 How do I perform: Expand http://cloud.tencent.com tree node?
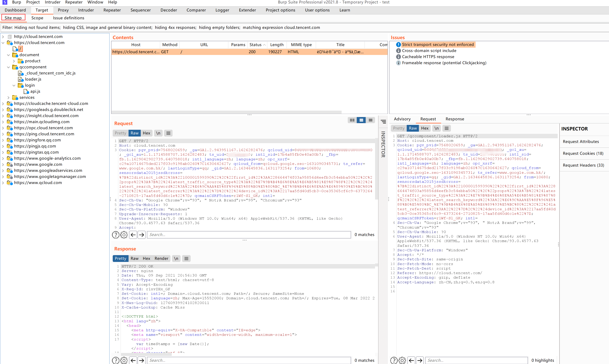[3, 37]
